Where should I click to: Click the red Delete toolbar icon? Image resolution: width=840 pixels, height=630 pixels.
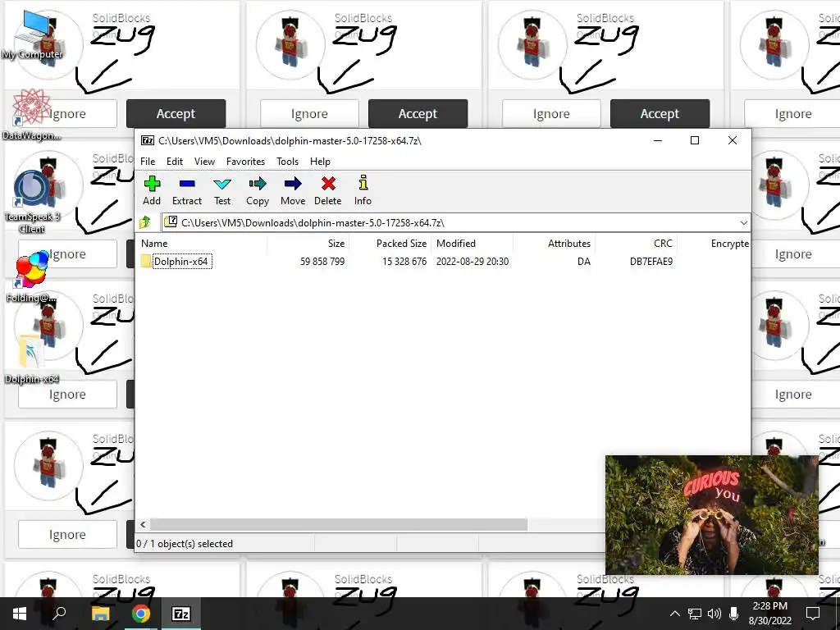[x=328, y=190]
